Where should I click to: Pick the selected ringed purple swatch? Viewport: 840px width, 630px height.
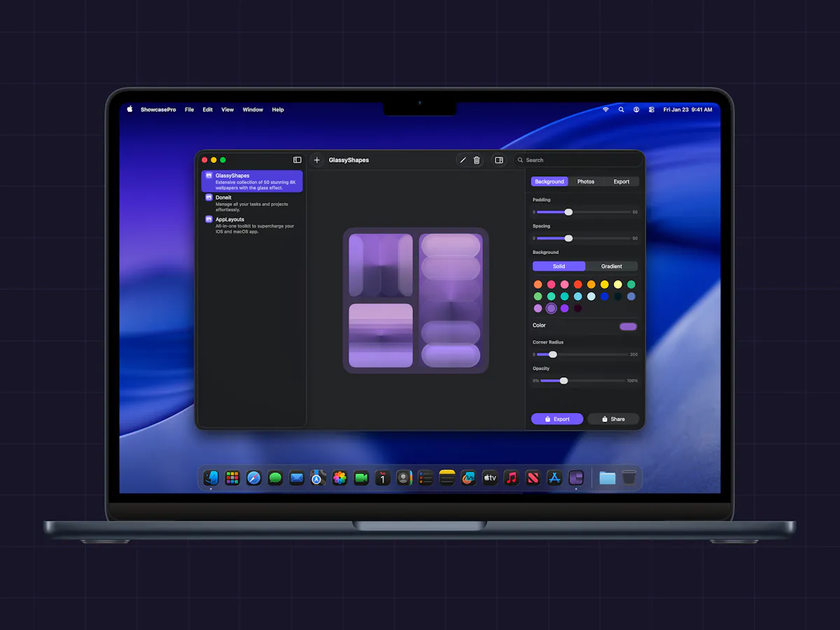(x=551, y=308)
